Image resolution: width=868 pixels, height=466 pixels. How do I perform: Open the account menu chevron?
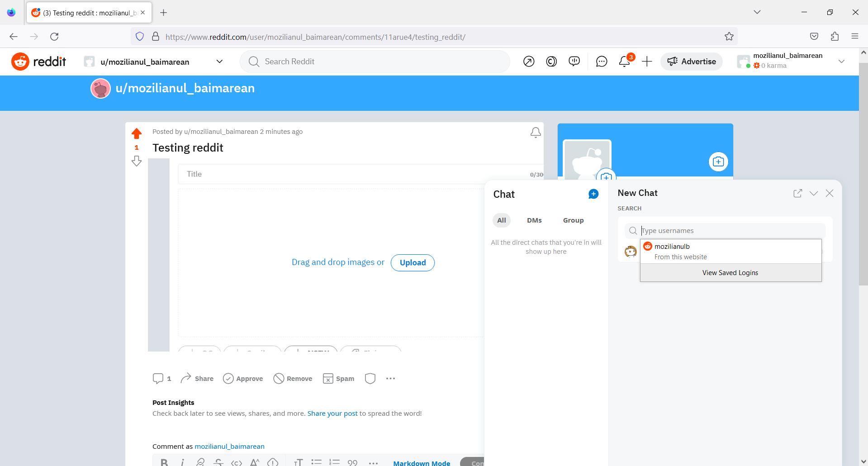tap(842, 62)
